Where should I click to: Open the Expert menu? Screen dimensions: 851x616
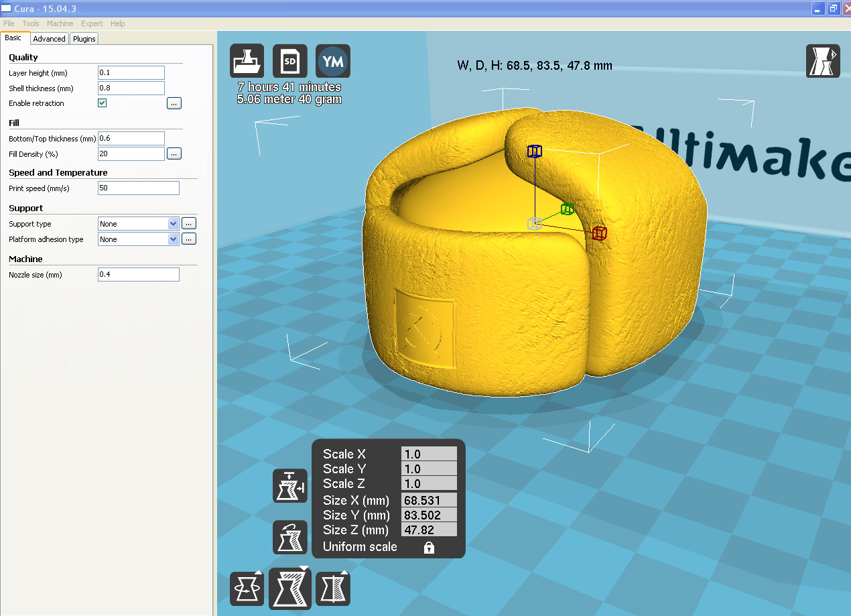tap(92, 23)
